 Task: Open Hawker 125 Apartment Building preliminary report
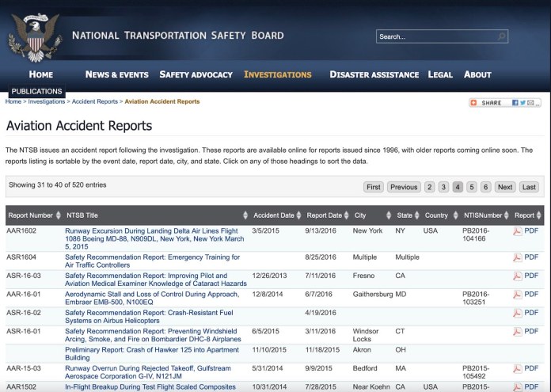(152, 354)
